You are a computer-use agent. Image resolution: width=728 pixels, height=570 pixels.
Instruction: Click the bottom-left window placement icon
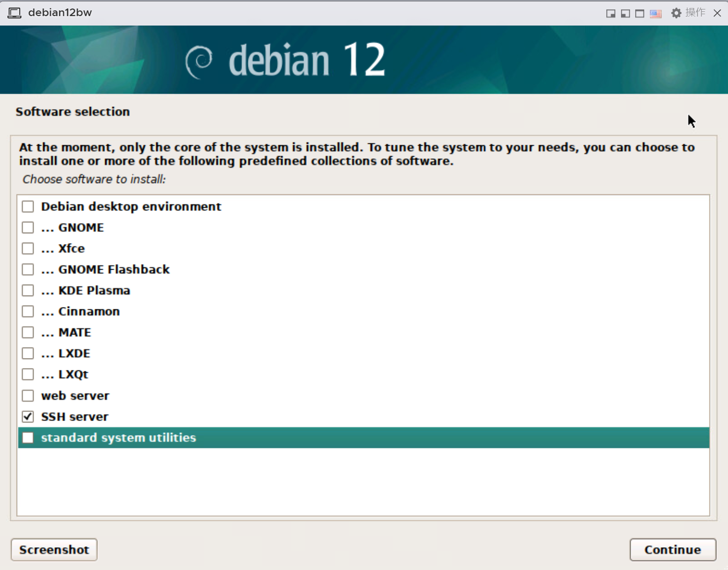pos(625,13)
